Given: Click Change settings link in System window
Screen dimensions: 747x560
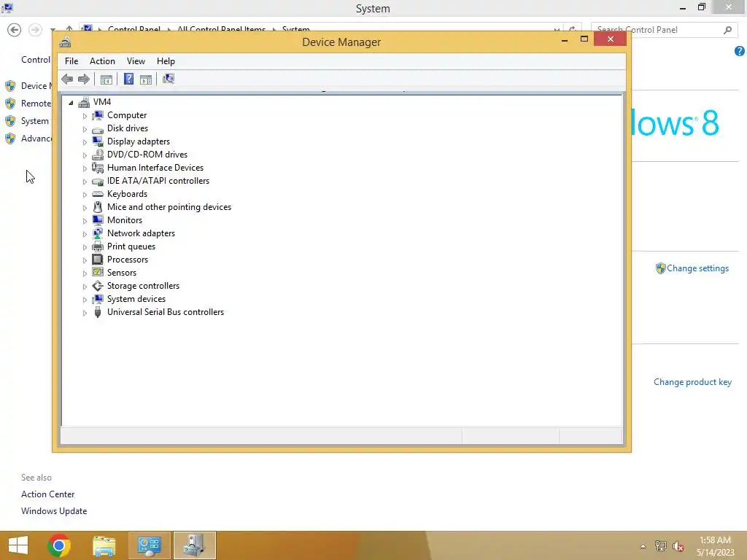Looking at the screenshot, I should [697, 268].
